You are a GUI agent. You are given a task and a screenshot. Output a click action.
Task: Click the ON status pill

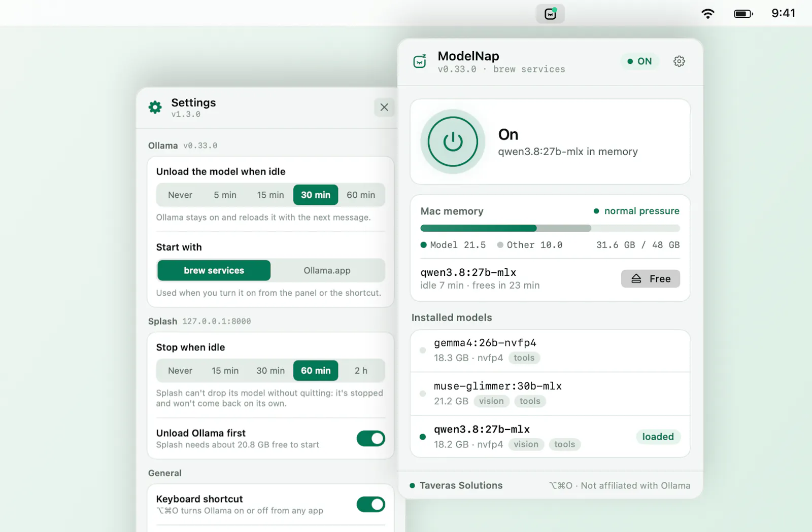click(639, 61)
